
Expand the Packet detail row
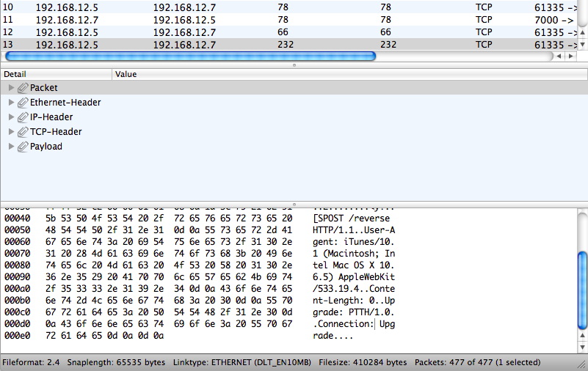11,87
